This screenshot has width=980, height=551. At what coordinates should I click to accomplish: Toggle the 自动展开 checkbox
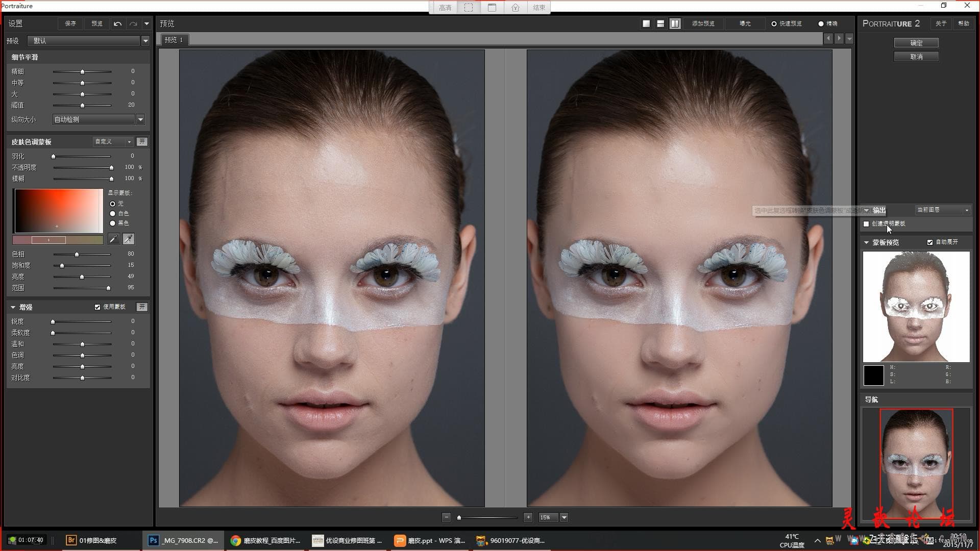coord(930,242)
